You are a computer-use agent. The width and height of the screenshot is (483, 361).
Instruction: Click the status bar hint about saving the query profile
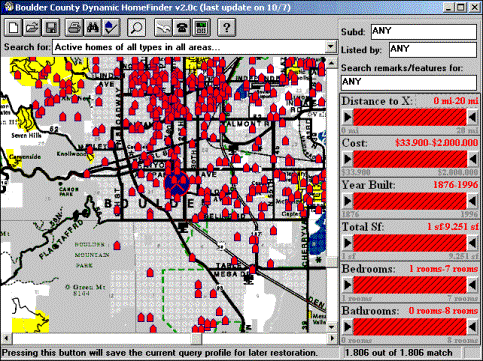(159, 353)
